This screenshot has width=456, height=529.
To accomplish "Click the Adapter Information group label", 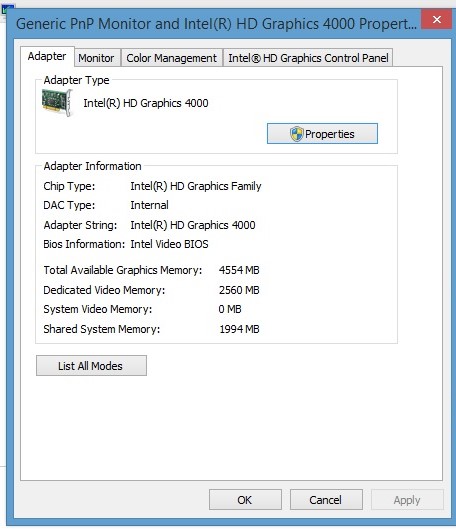I will click(92, 166).
